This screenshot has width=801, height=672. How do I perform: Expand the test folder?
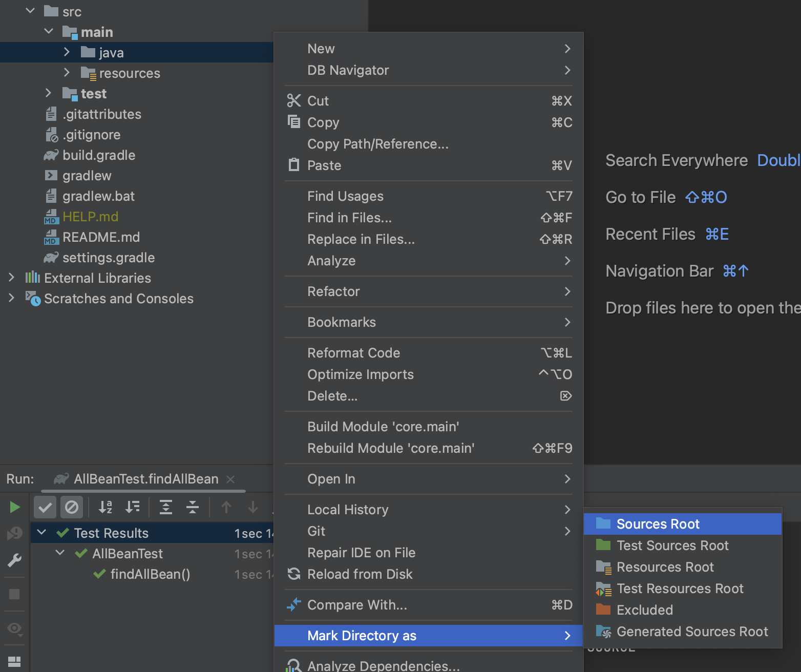[48, 93]
